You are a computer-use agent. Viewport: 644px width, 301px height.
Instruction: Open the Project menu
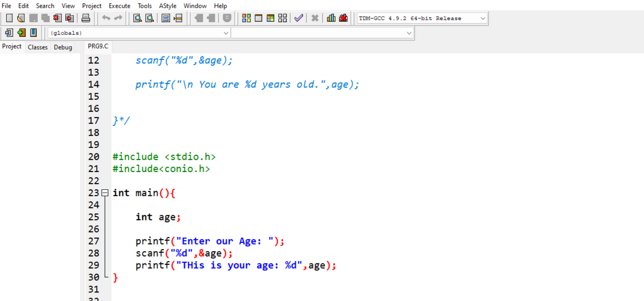(x=92, y=6)
